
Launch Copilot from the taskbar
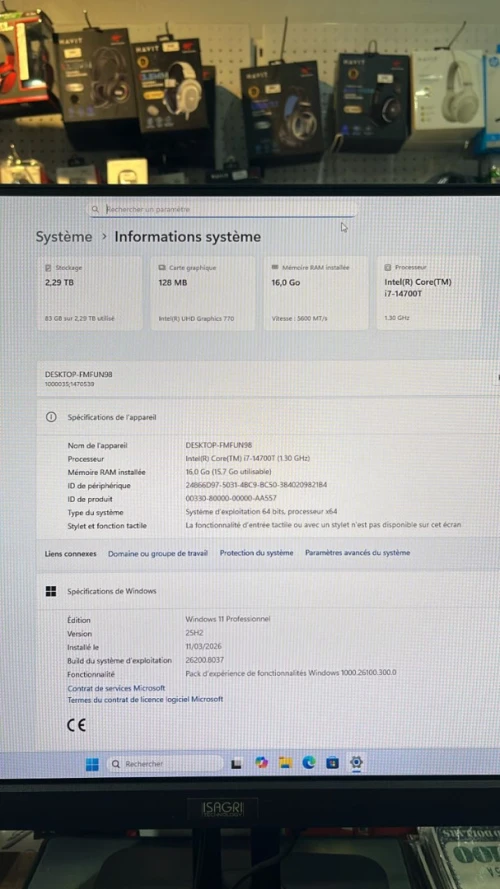pyautogui.click(x=261, y=763)
